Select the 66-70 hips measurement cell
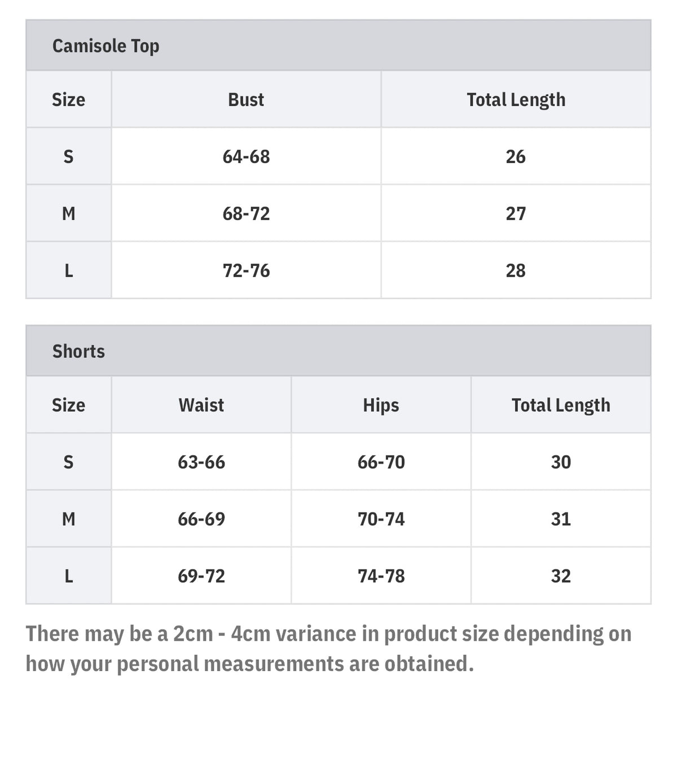This screenshot has width=677, height=784. coord(381,462)
